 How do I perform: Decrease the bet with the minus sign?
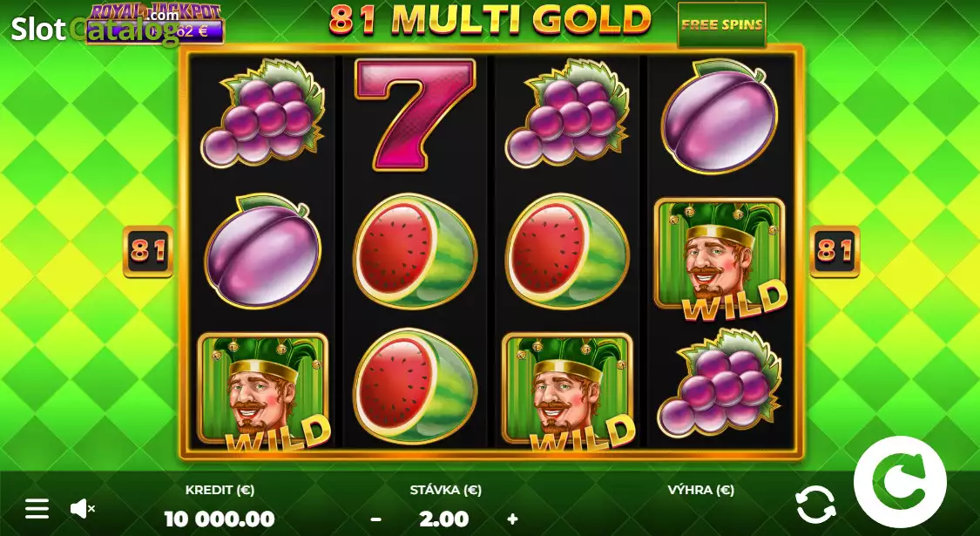376,519
